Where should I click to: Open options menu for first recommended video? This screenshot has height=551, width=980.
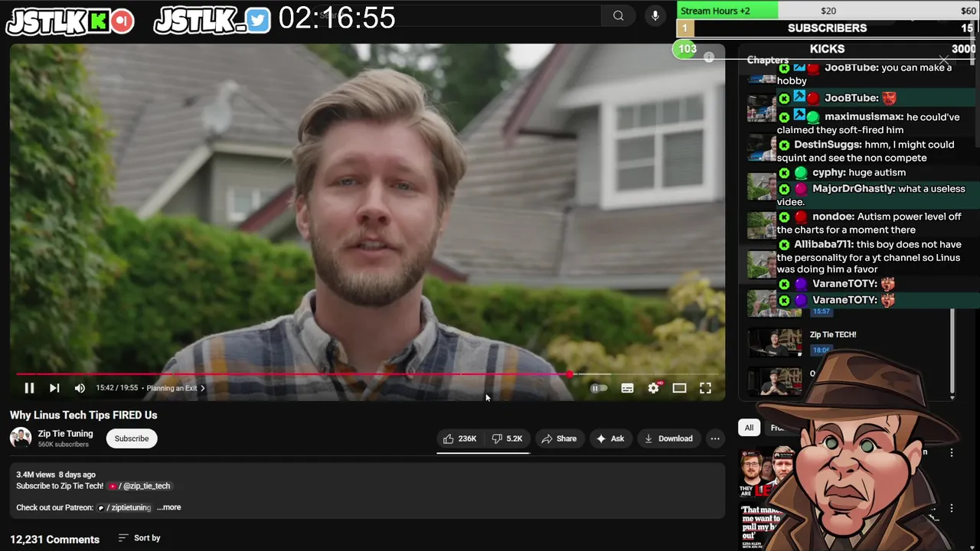pyautogui.click(x=952, y=453)
